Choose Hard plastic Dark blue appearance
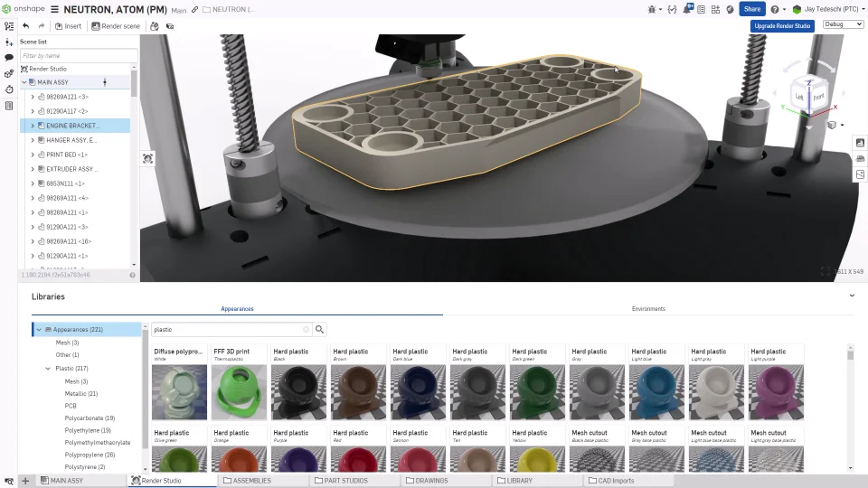 418,383
